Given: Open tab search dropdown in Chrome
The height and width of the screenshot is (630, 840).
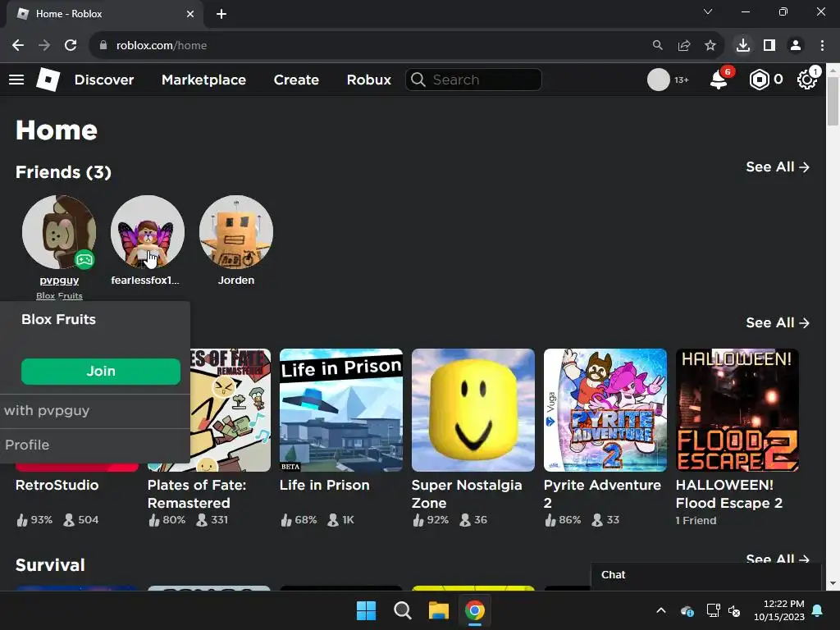Looking at the screenshot, I should [708, 11].
